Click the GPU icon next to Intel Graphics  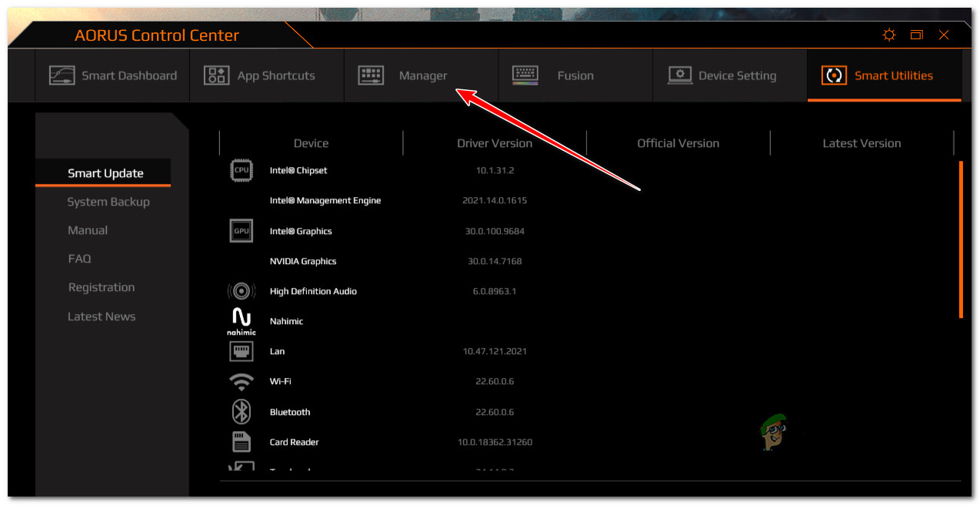241,231
